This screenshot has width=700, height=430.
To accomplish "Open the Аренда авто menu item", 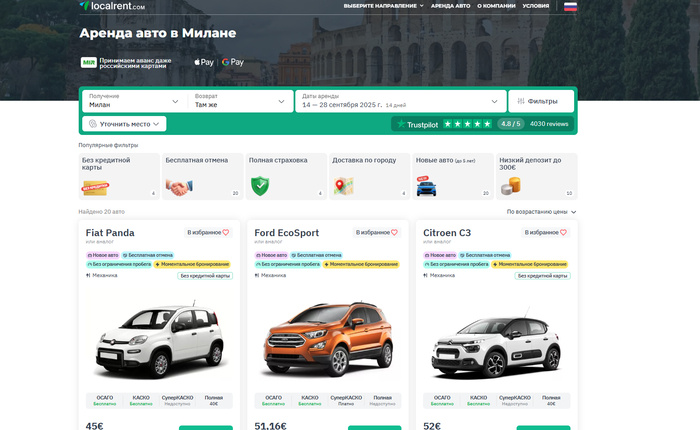I will tap(450, 6).
